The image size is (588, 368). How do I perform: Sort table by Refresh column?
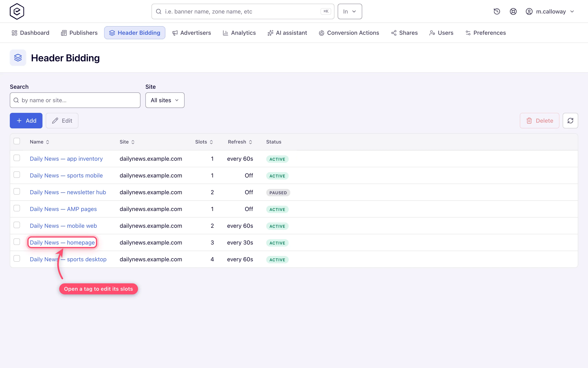point(240,142)
